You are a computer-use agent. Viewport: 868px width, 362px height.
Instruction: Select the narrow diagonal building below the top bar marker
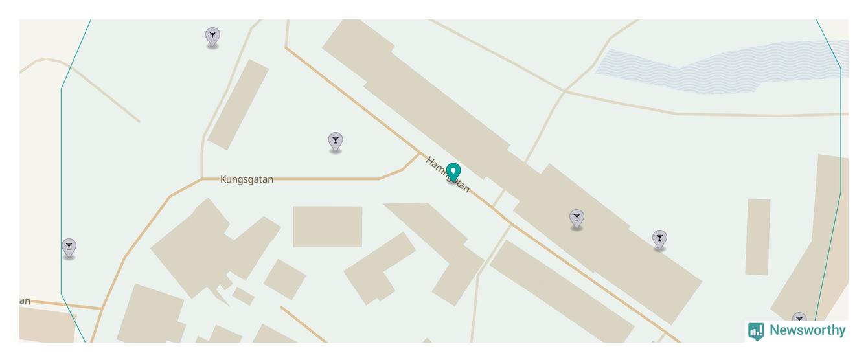(238, 104)
